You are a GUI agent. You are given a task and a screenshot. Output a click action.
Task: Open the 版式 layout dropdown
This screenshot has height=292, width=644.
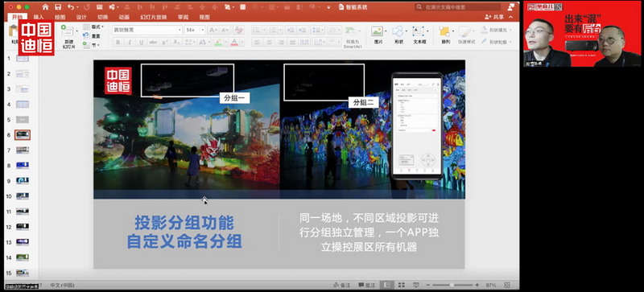tap(93, 27)
